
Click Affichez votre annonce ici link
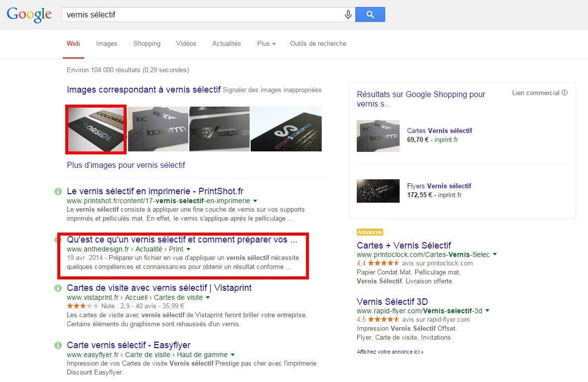tap(390, 352)
